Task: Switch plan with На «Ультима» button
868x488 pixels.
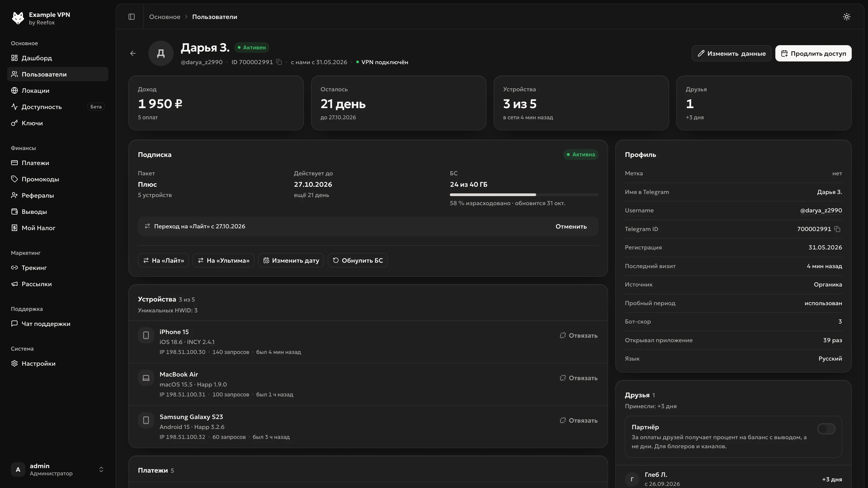Action: (223, 260)
